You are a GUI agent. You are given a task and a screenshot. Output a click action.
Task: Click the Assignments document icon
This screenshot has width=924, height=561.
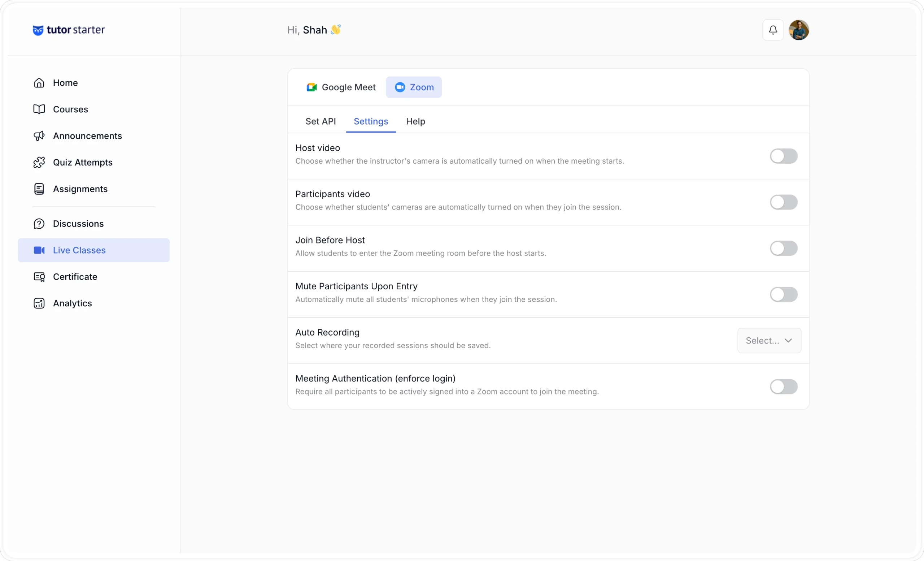coord(39,189)
